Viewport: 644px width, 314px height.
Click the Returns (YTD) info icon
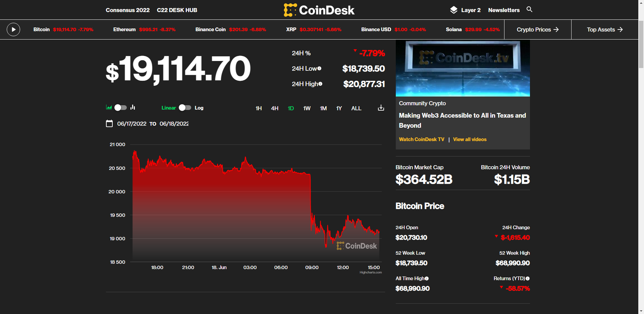[528, 278]
